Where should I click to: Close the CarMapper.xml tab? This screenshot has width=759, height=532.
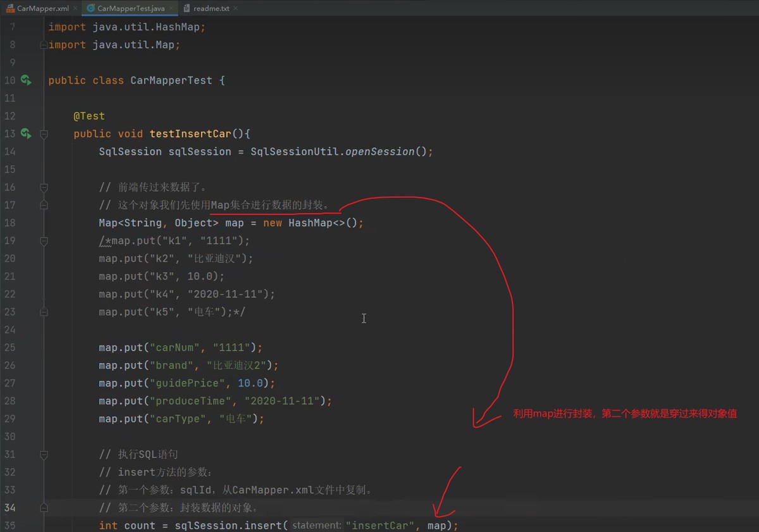click(75, 8)
